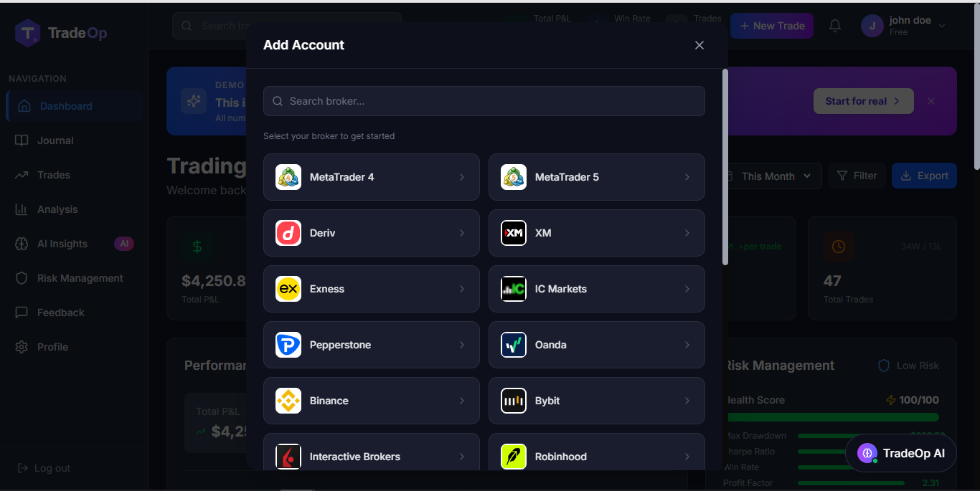980x491 pixels.
Task: Pick the Exness broker logo
Action: point(288,289)
